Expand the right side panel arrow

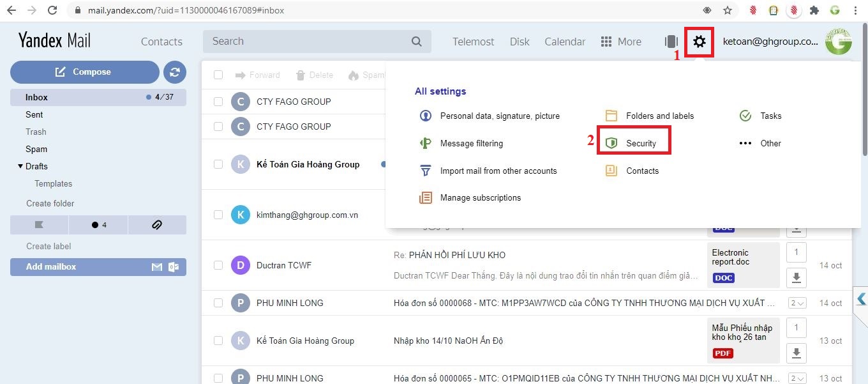(x=862, y=299)
